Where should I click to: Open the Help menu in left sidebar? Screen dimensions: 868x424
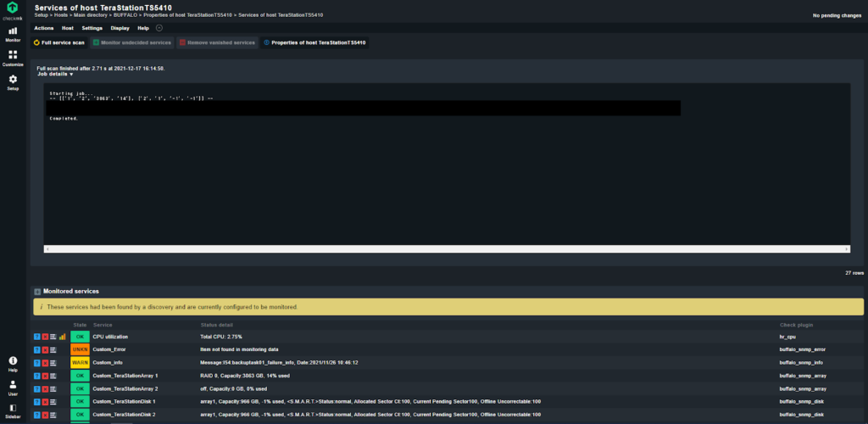click(x=13, y=364)
